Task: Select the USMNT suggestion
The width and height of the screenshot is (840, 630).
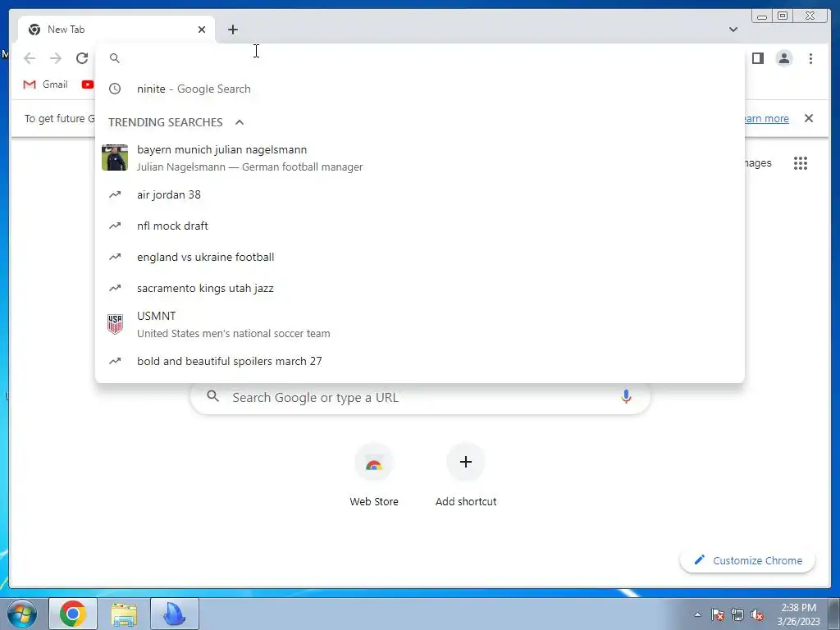Action: coord(419,324)
